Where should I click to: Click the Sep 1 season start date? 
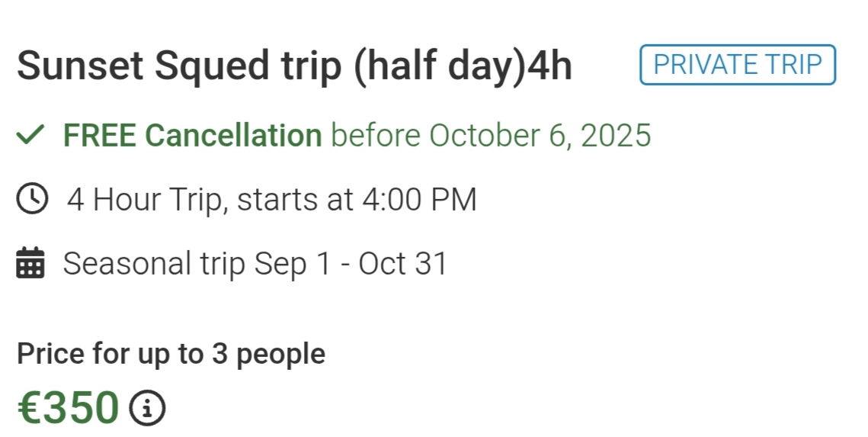(292, 264)
